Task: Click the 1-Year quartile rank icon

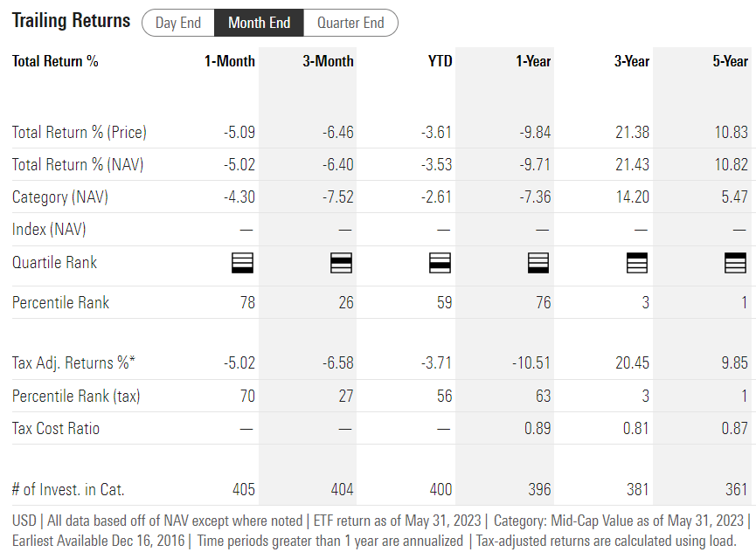Action: [538, 263]
